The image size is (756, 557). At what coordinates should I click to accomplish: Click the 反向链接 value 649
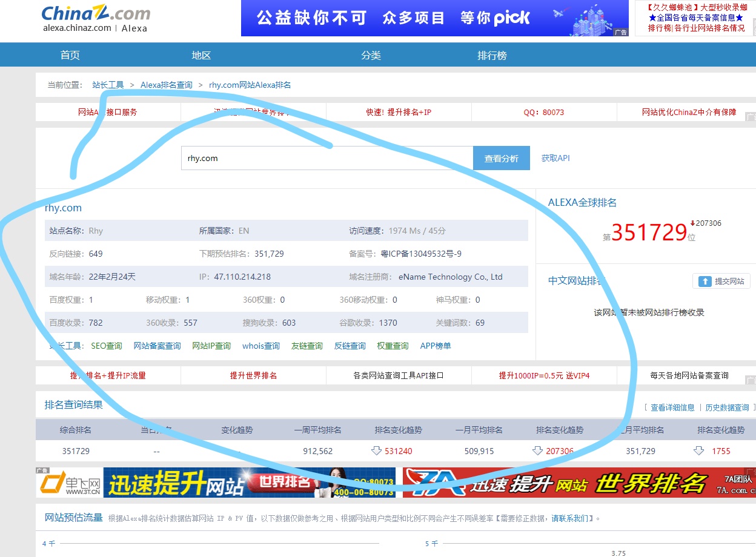click(96, 254)
